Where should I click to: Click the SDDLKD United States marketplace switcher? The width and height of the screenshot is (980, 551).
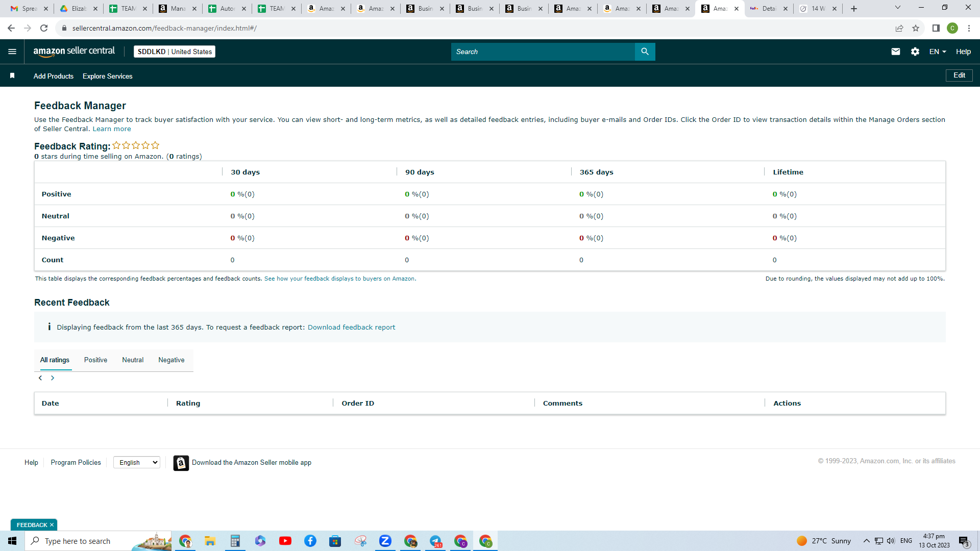pyautogui.click(x=175, y=52)
